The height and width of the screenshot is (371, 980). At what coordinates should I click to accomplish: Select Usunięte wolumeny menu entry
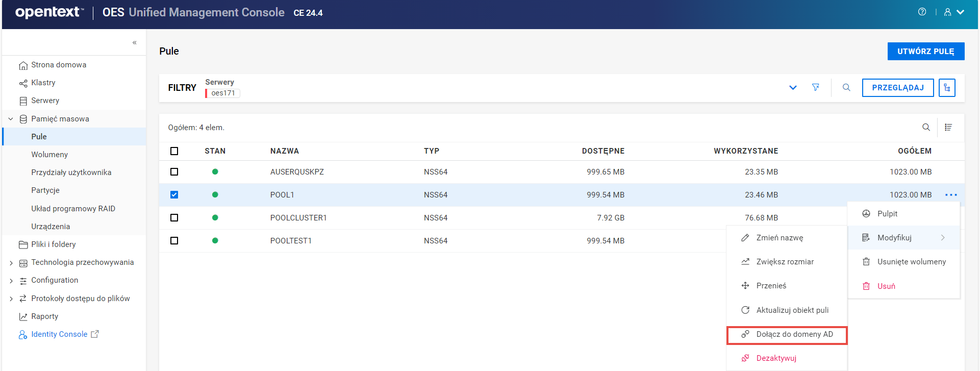[903, 261]
